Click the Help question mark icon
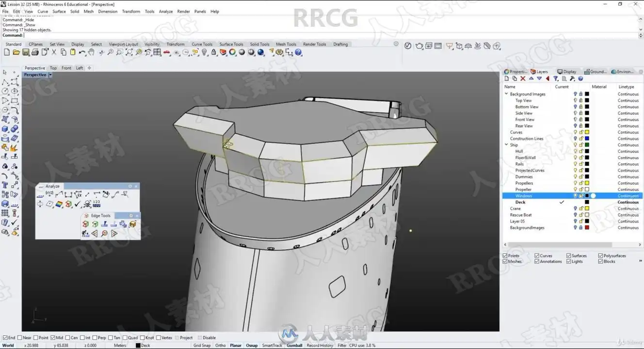 click(x=298, y=52)
